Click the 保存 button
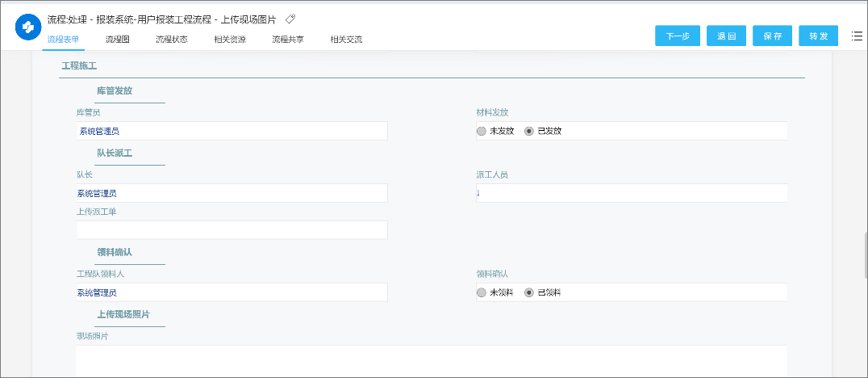Image resolution: width=868 pixels, height=378 pixels. click(772, 36)
